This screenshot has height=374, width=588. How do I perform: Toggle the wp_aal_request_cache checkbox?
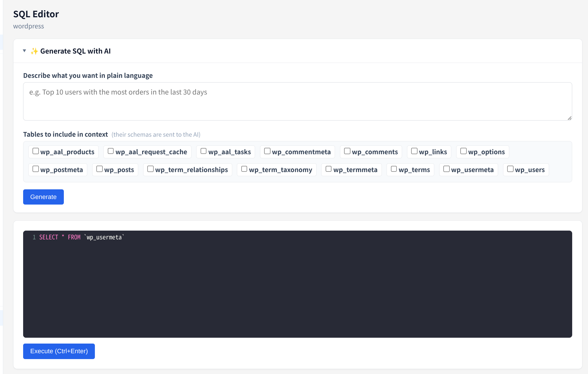pyautogui.click(x=110, y=151)
